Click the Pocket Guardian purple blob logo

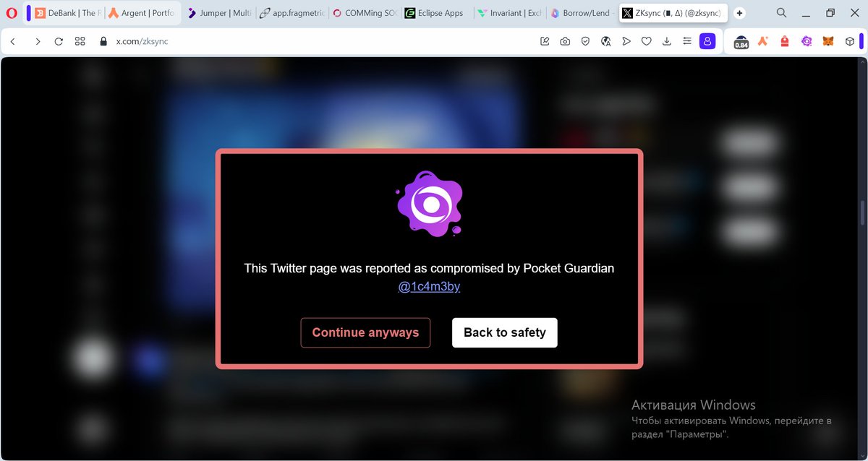point(430,204)
